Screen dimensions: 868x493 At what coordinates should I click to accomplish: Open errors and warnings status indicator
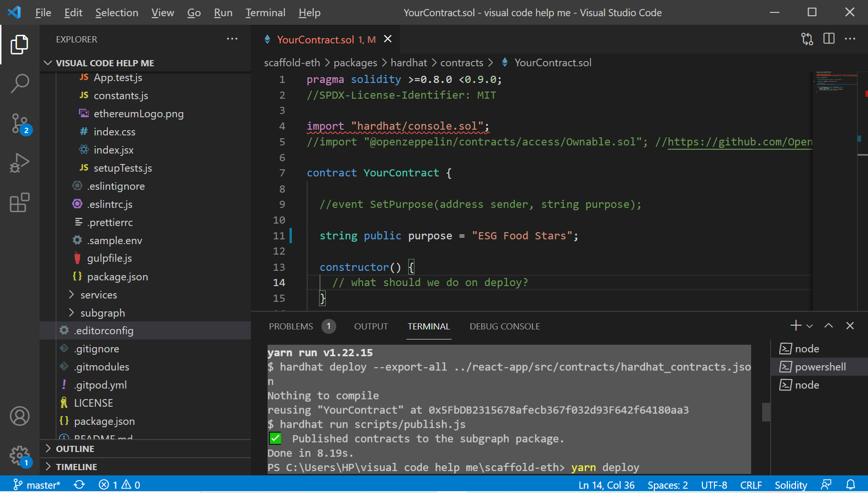(x=119, y=485)
